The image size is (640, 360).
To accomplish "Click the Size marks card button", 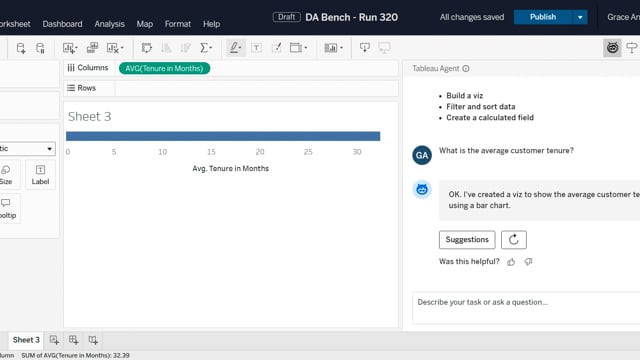I will (6, 175).
